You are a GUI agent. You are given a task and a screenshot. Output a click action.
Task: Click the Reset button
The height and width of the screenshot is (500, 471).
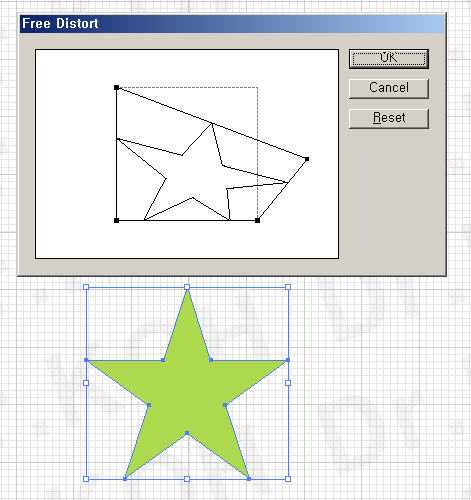(389, 118)
